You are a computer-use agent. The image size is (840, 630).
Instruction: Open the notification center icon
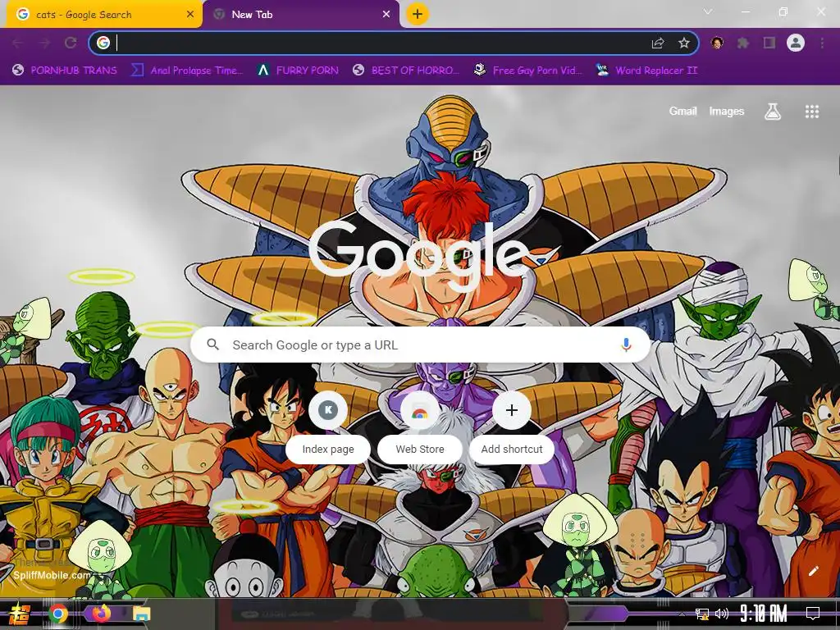pyautogui.click(x=813, y=614)
